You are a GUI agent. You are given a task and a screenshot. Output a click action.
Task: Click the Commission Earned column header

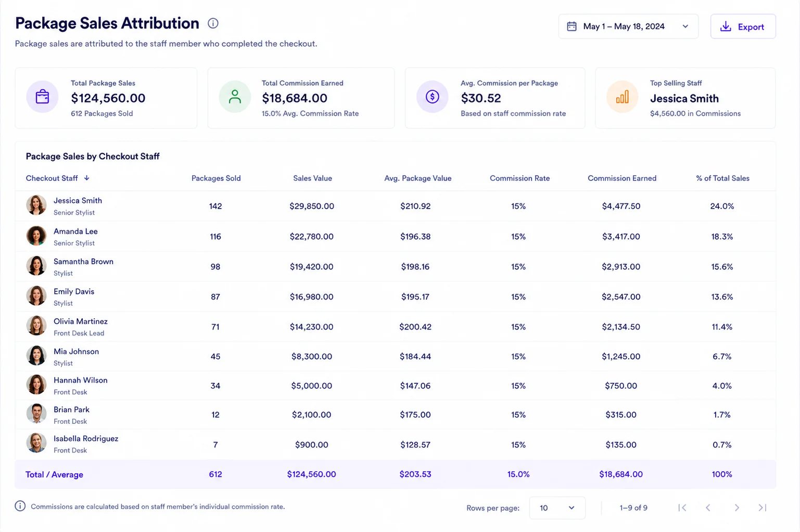622,178
